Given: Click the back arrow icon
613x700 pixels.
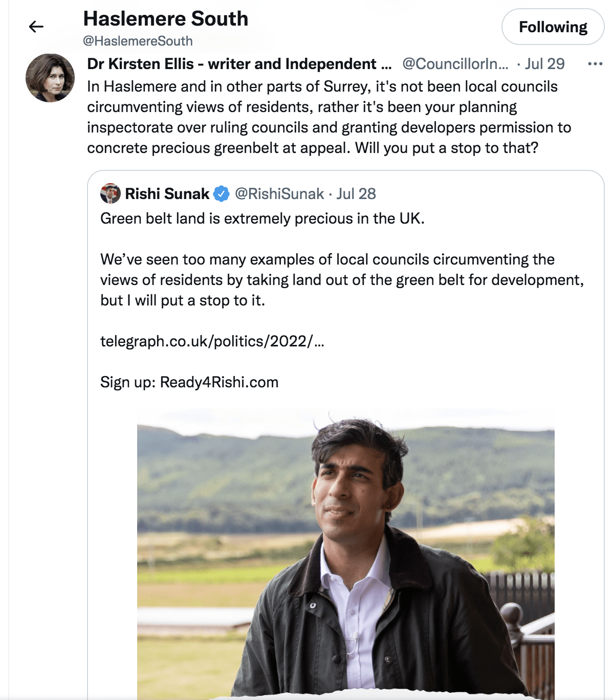Looking at the screenshot, I should [x=36, y=27].
